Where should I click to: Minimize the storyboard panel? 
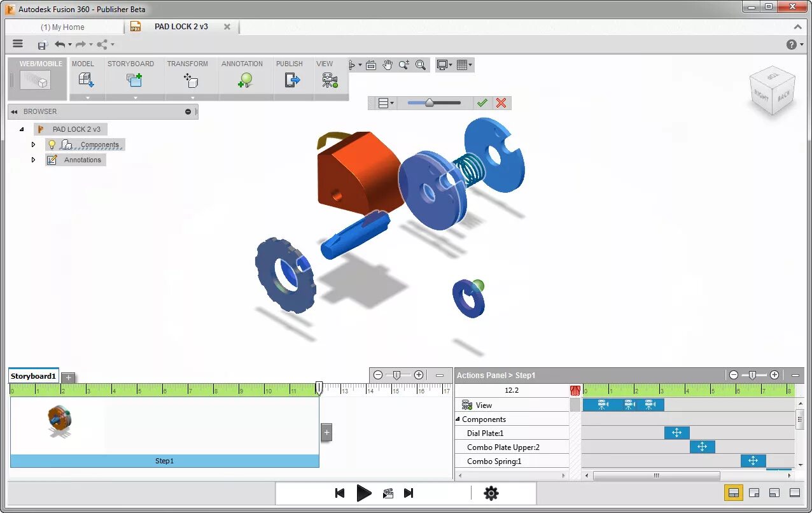pyautogui.click(x=440, y=376)
